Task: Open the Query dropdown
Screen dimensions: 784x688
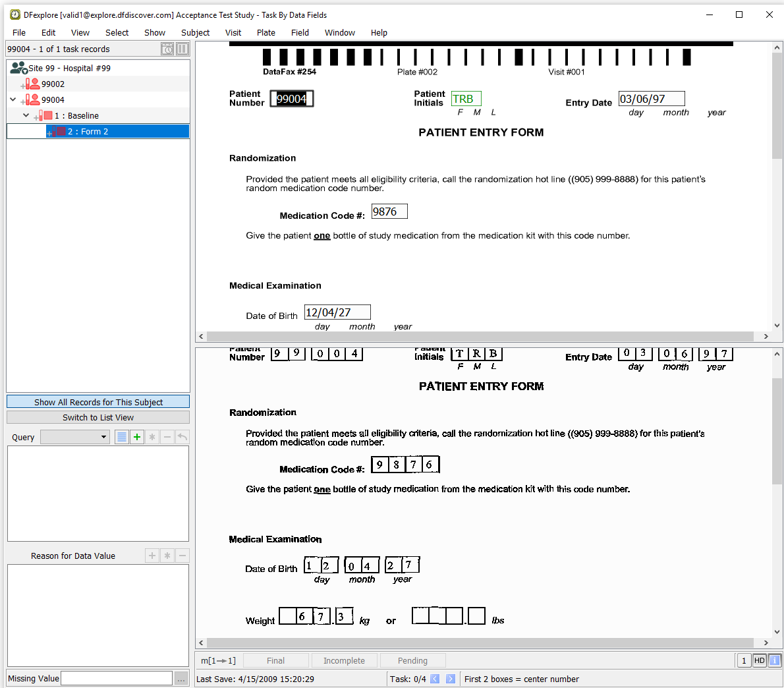Action: click(75, 437)
